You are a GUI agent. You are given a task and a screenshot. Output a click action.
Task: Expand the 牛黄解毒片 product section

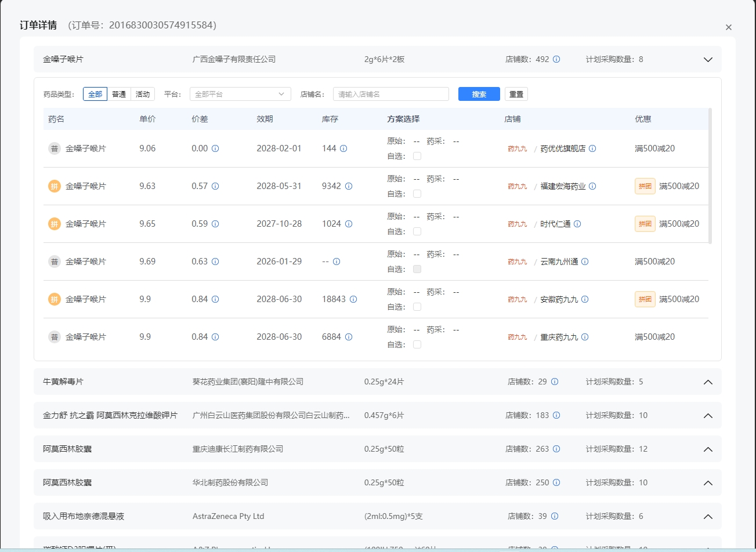pyautogui.click(x=708, y=382)
